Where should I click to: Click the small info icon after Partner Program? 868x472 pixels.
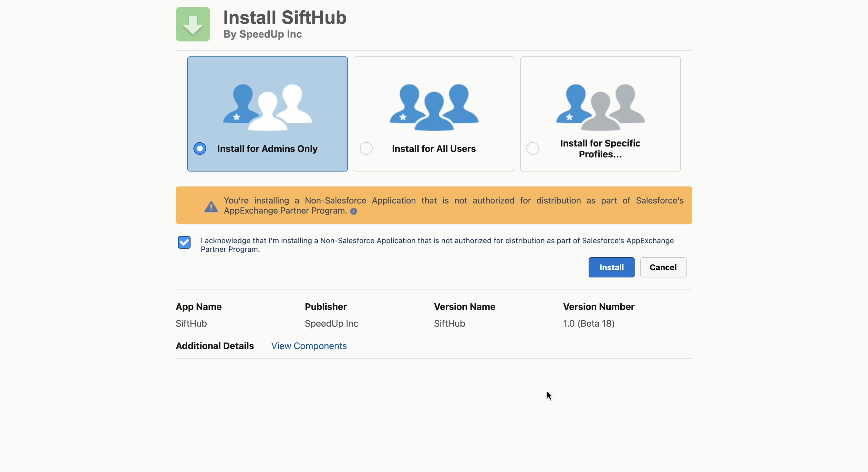coord(353,211)
